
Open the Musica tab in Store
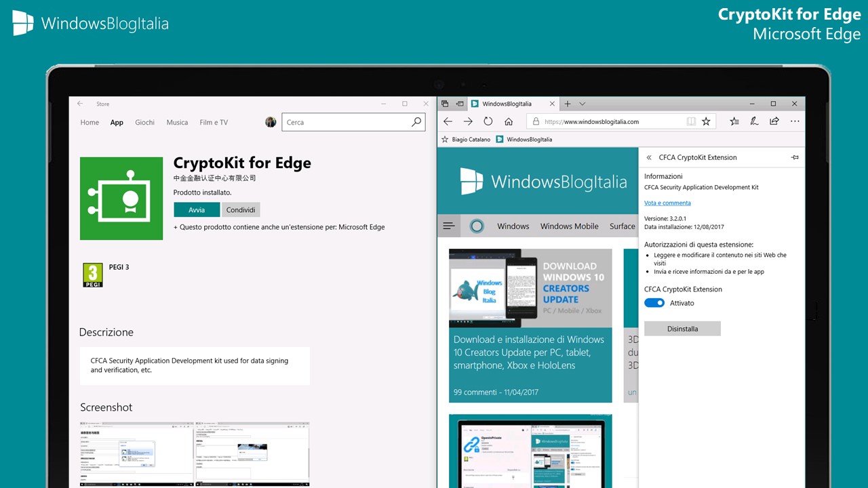click(x=177, y=123)
